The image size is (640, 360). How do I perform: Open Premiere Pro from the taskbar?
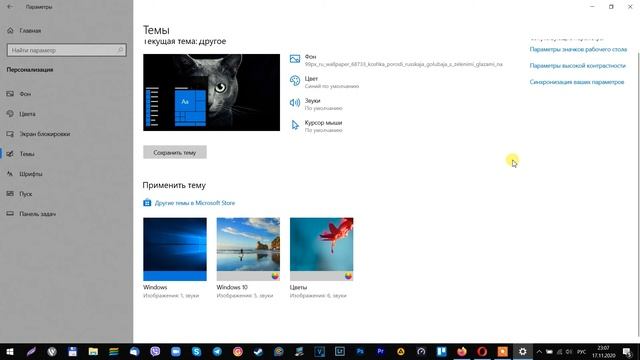380,351
